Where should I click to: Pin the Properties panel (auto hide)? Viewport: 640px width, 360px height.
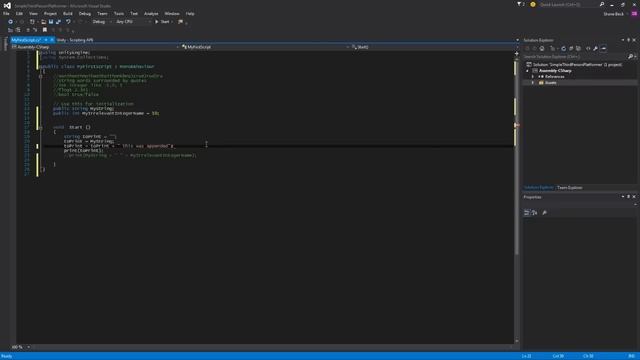pyautogui.click(x=629, y=197)
